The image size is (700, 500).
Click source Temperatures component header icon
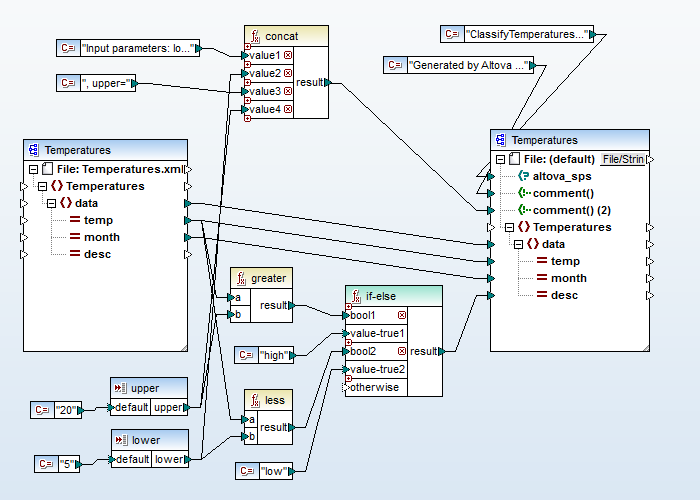[34, 150]
